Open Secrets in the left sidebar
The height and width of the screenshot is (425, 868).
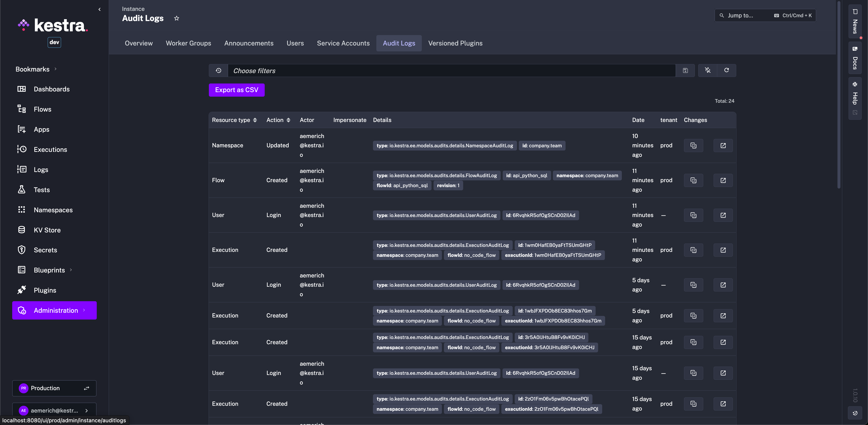tap(45, 250)
